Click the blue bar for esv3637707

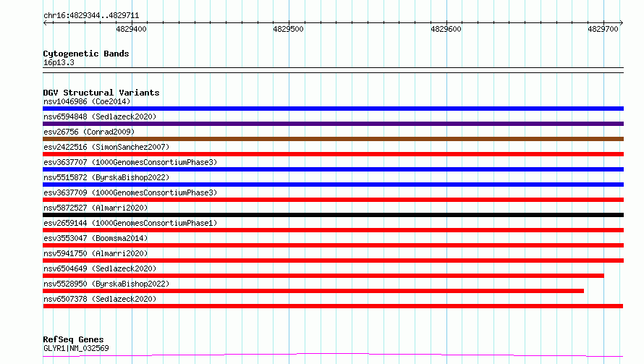click(333, 169)
